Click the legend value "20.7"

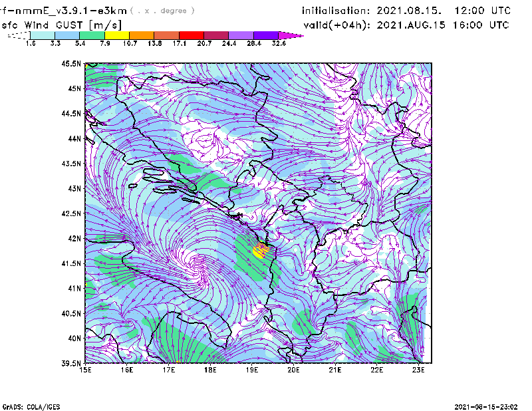pos(204,43)
